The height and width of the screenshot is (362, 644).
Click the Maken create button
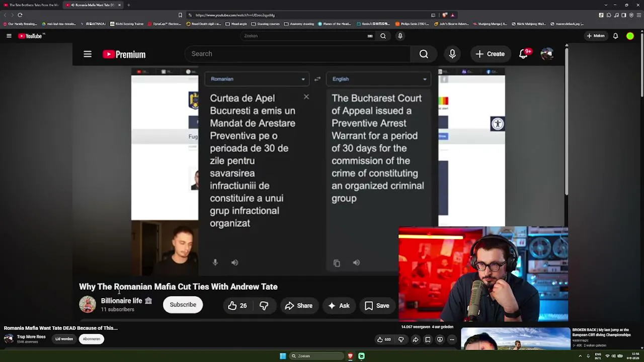click(x=596, y=36)
